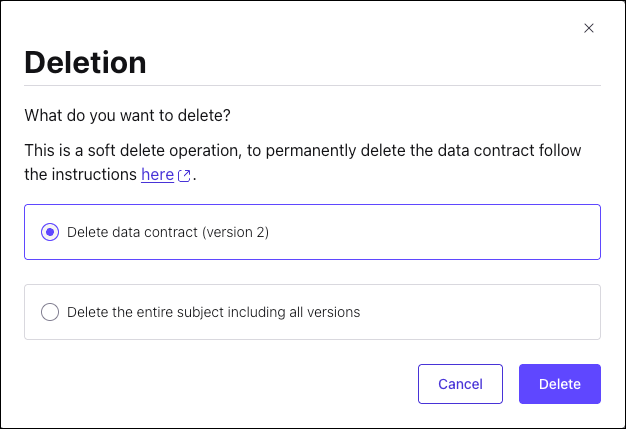This screenshot has width=626, height=429.
Task: Click the '(version 2)' text in first option
Action: pos(235,232)
